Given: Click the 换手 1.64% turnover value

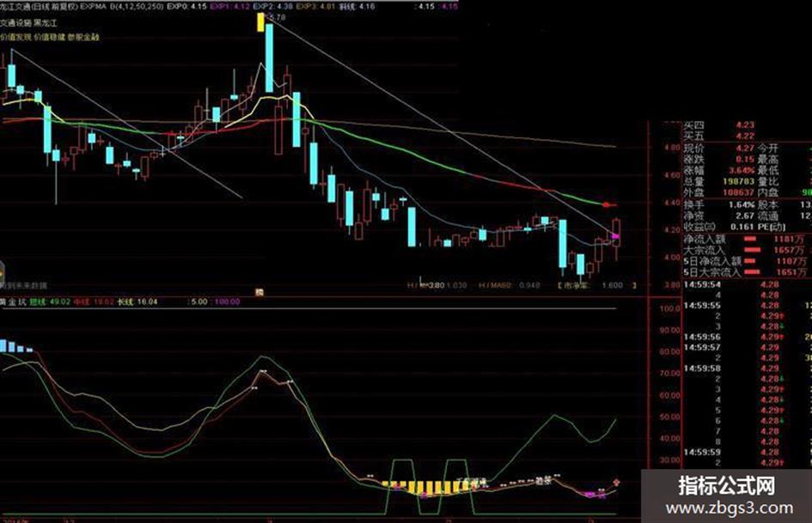Looking at the screenshot, I should 719,204.
